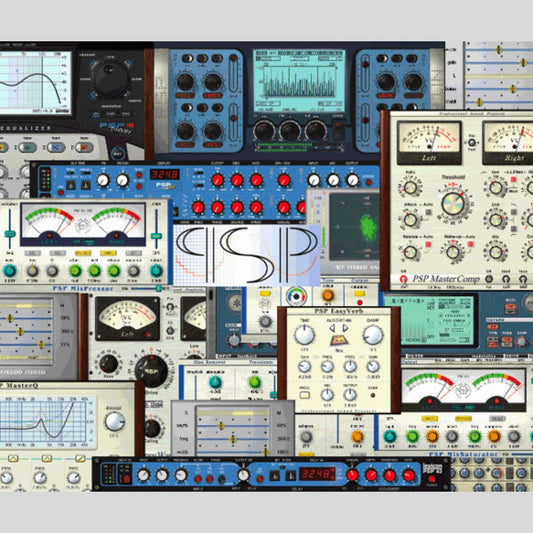The height and width of the screenshot is (533, 533).
Task: Click the large black knob next to EQ graph
Action: 110,79
